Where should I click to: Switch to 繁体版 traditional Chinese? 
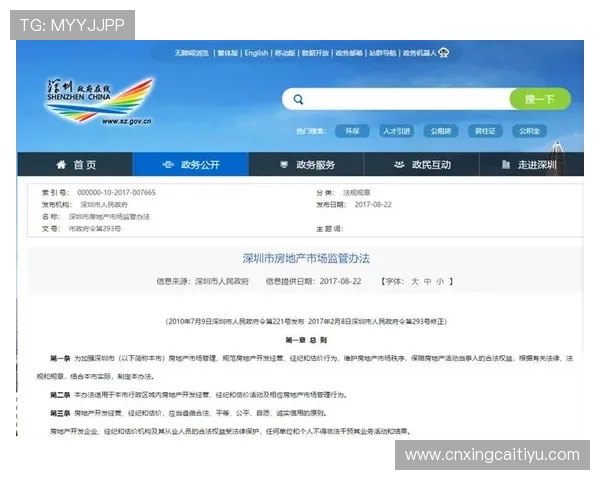point(228,53)
